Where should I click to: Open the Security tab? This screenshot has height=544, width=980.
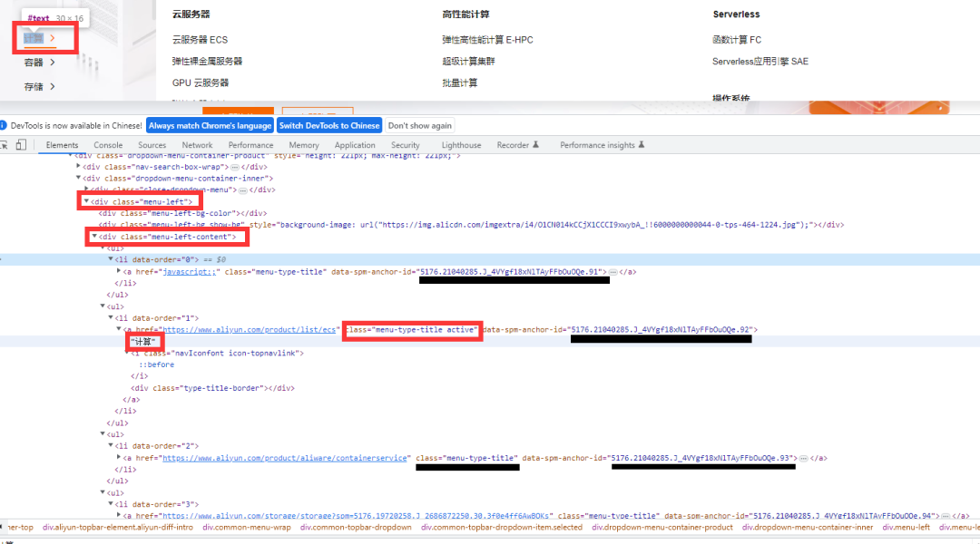(x=406, y=145)
